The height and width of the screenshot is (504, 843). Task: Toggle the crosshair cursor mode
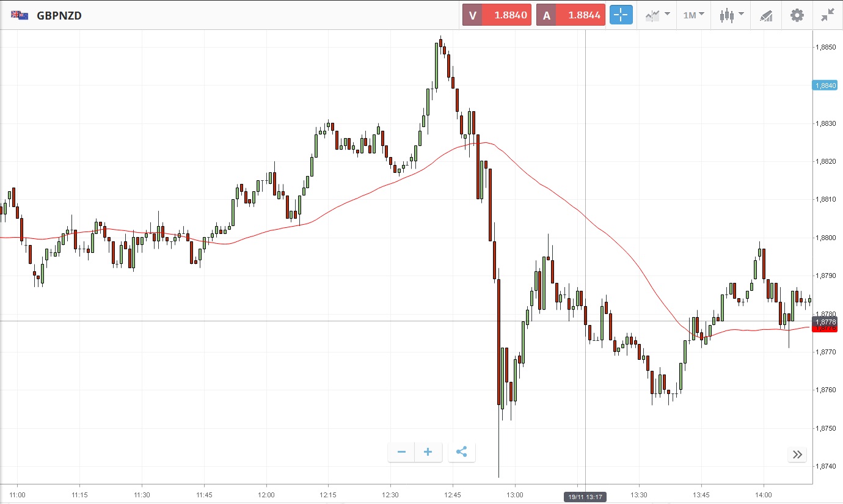tap(621, 15)
